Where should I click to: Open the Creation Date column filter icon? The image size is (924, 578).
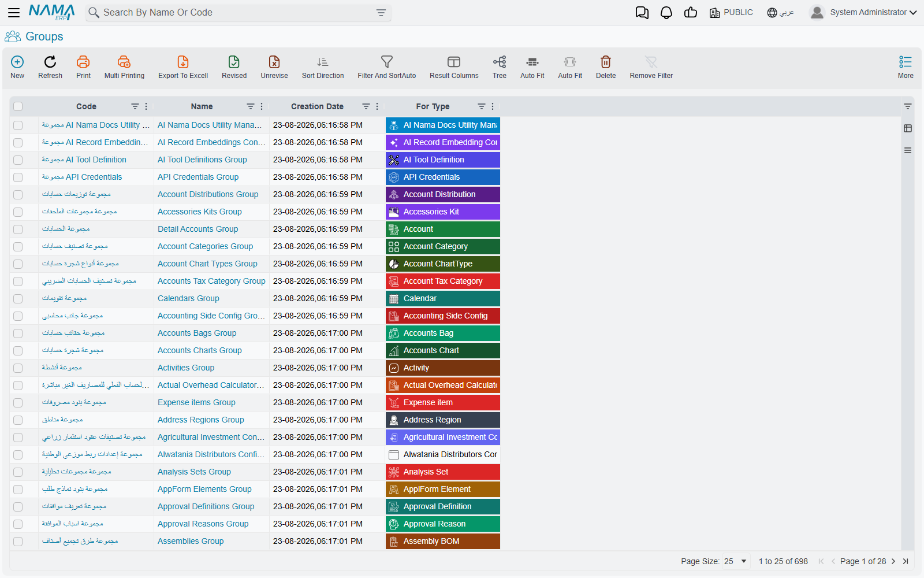[x=366, y=106]
